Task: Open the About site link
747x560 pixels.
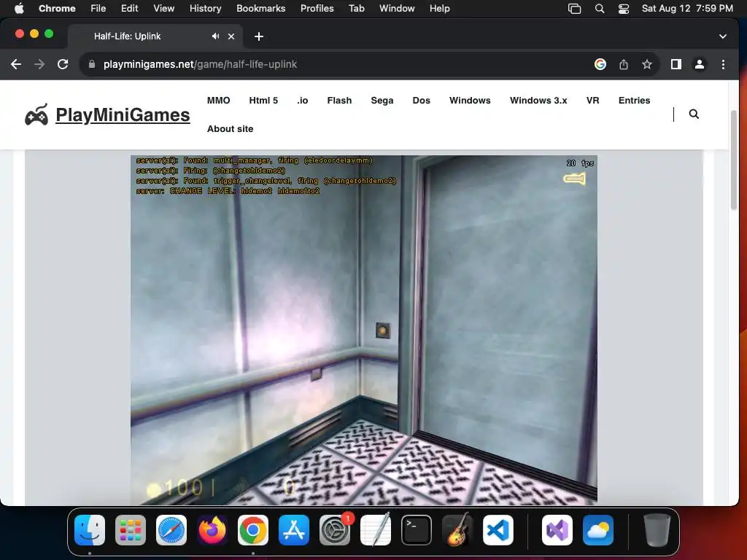Action: [230, 129]
